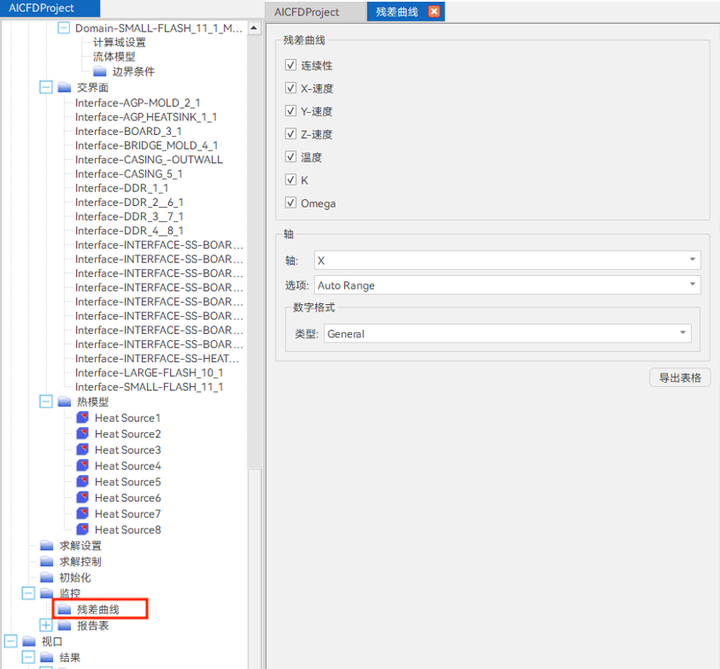Uncheck the Omega checkbox
Viewport: 720px width, 669px height.
point(291,202)
